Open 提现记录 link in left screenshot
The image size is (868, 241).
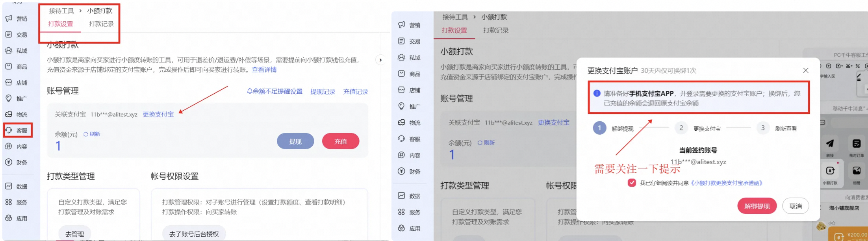[x=323, y=91]
